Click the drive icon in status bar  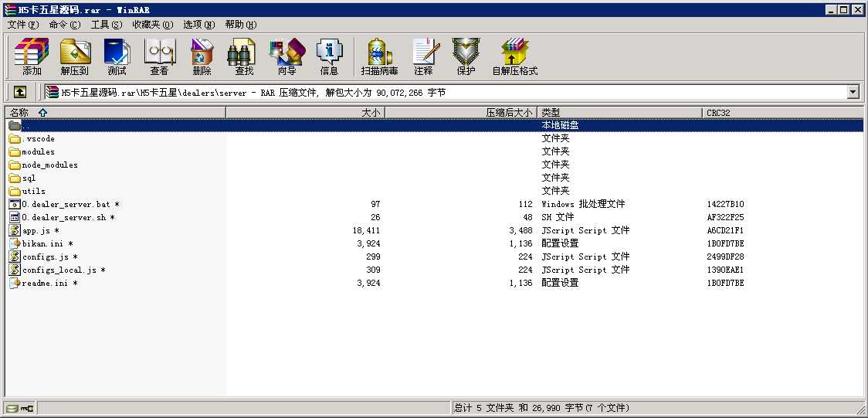pos(12,409)
